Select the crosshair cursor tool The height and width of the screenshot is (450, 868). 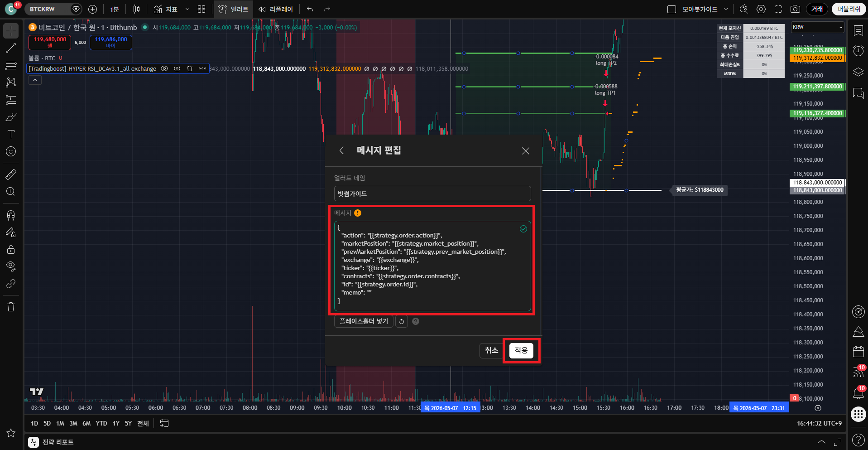pos(11,31)
